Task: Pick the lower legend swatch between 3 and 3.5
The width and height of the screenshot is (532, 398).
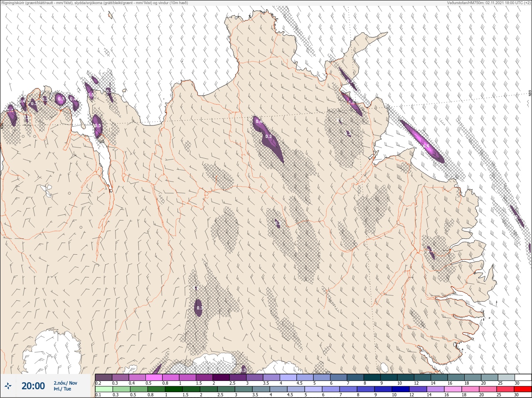Action: click(243, 389)
